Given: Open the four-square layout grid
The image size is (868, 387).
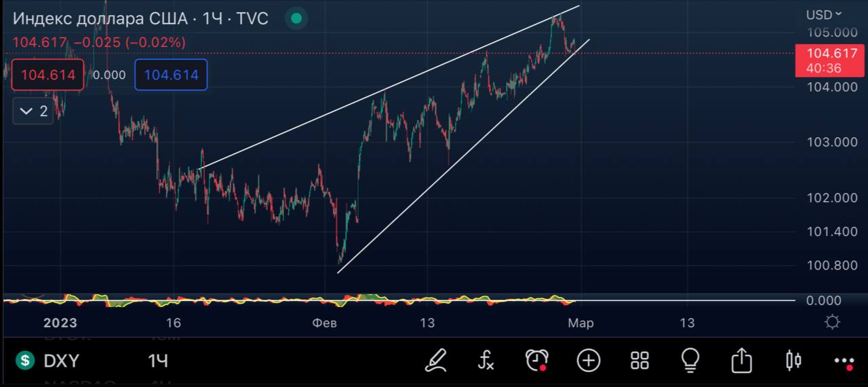Looking at the screenshot, I should coord(639,360).
